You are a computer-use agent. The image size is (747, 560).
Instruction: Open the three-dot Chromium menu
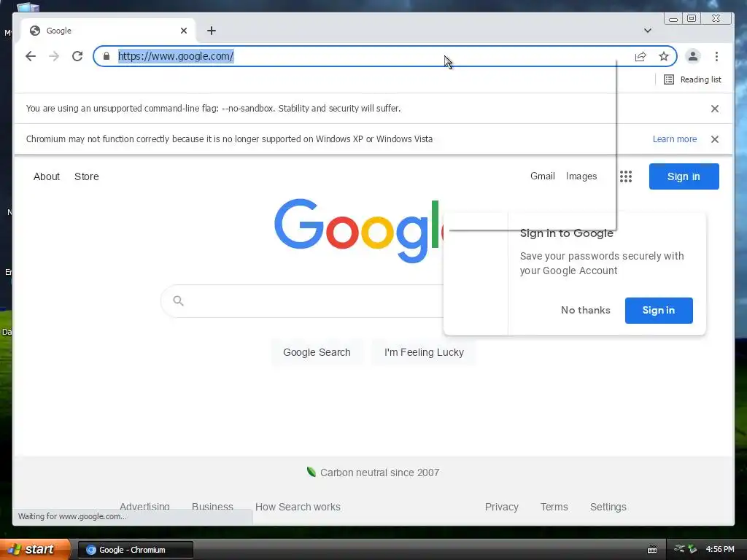coord(716,56)
